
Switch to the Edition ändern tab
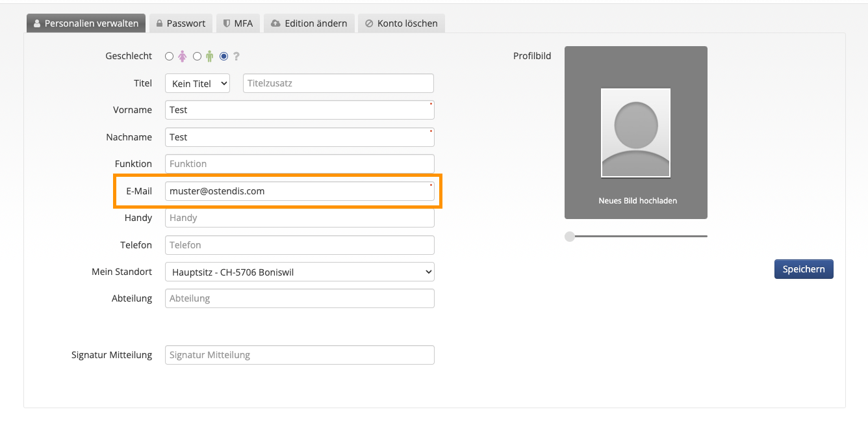click(309, 23)
